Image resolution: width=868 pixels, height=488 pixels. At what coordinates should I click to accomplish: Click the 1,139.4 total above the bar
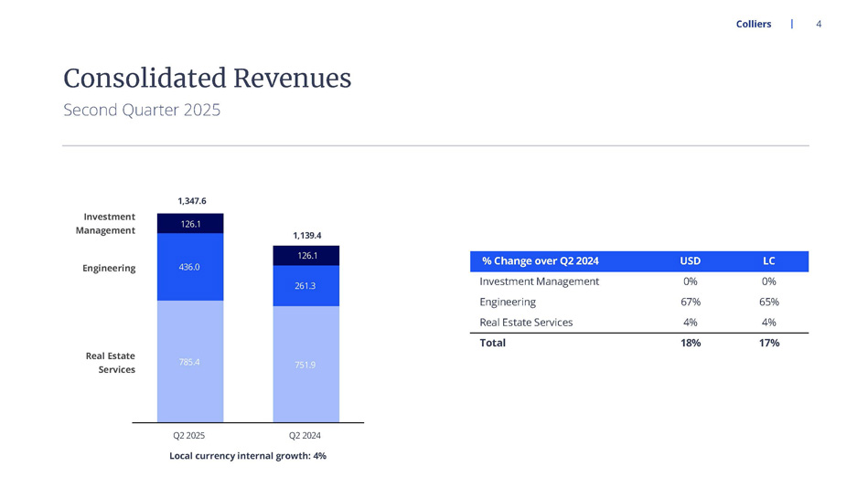(x=307, y=235)
